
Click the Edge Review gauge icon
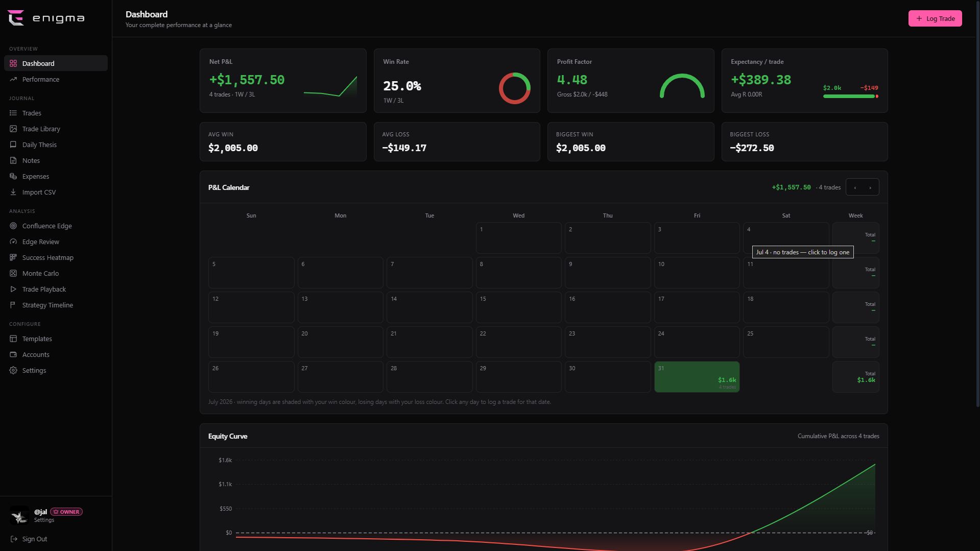[13, 242]
